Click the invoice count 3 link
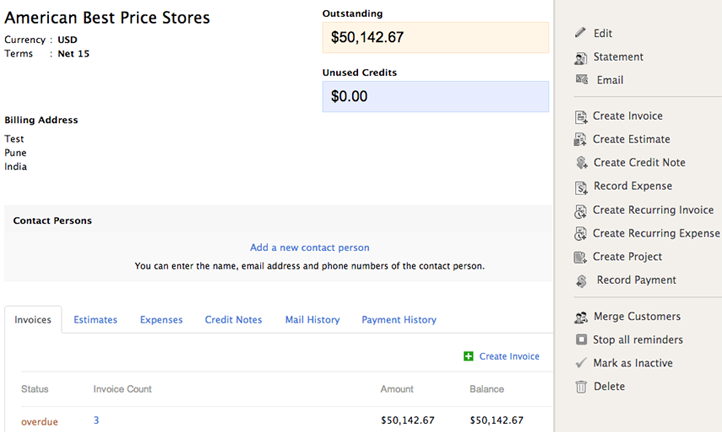Image resolution: width=722 pixels, height=432 pixels. click(96, 421)
